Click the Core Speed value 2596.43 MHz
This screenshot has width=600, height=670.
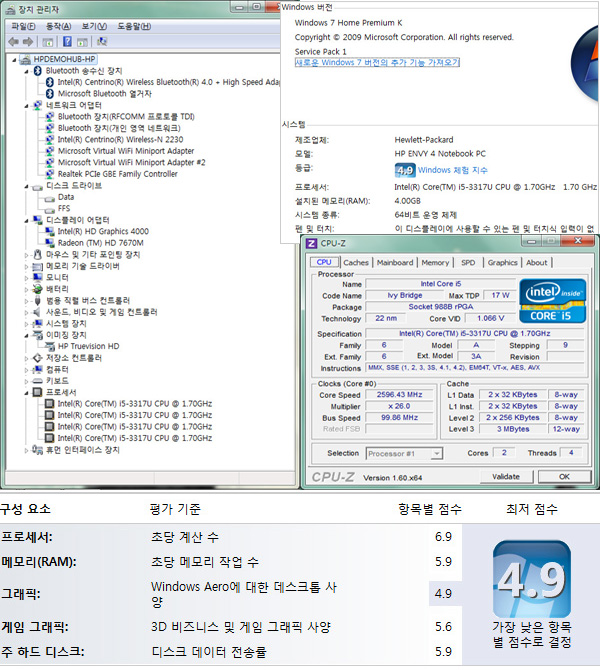[400, 395]
